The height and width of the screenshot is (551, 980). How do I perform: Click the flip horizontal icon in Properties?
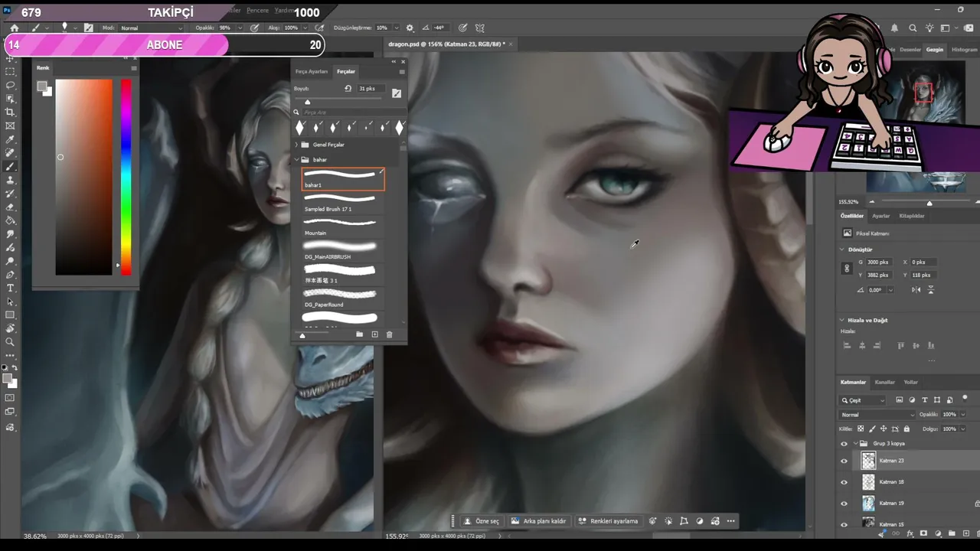coord(916,290)
